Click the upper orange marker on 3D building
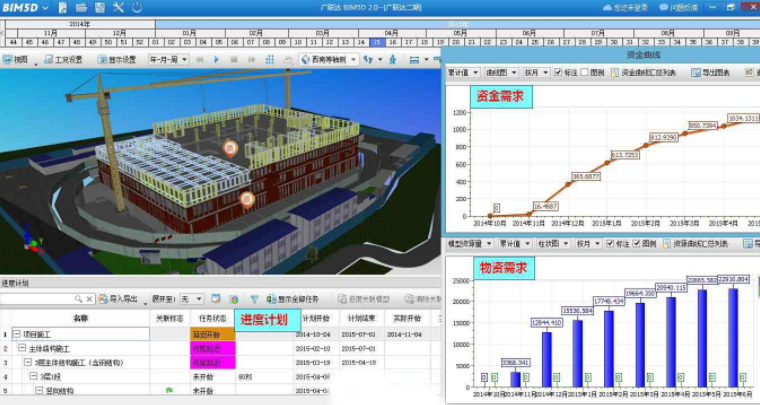 pos(230,148)
